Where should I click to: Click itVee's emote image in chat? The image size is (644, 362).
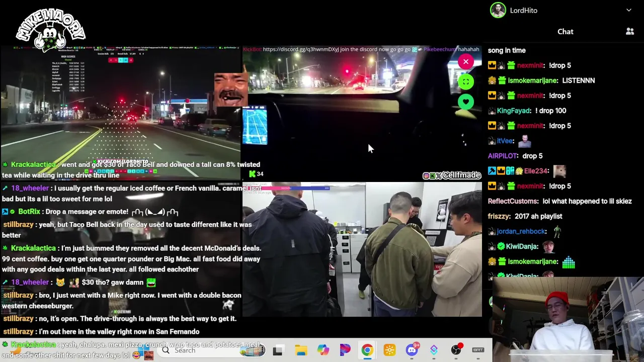click(x=524, y=141)
